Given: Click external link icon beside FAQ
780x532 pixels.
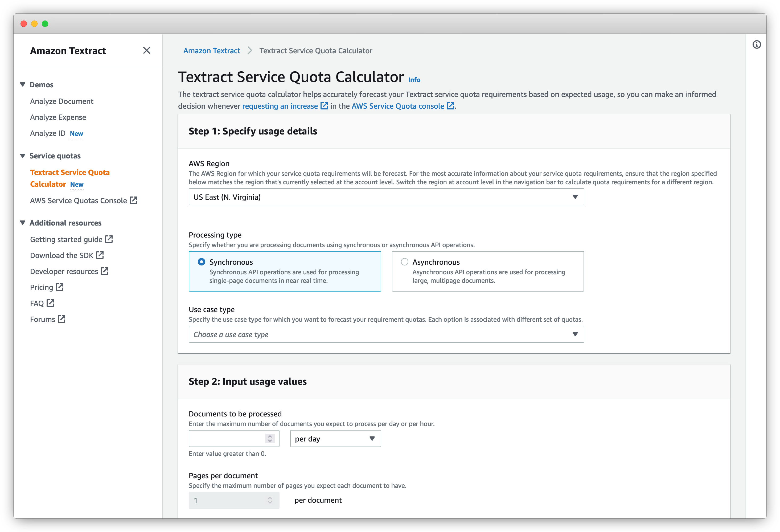Looking at the screenshot, I should coord(50,303).
